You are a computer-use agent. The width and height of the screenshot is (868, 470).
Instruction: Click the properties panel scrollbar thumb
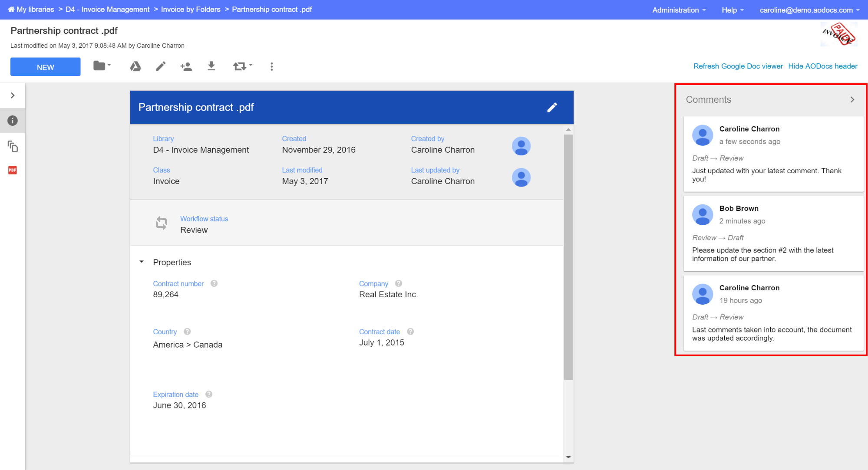pyautogui.click(x=568, y=257)
